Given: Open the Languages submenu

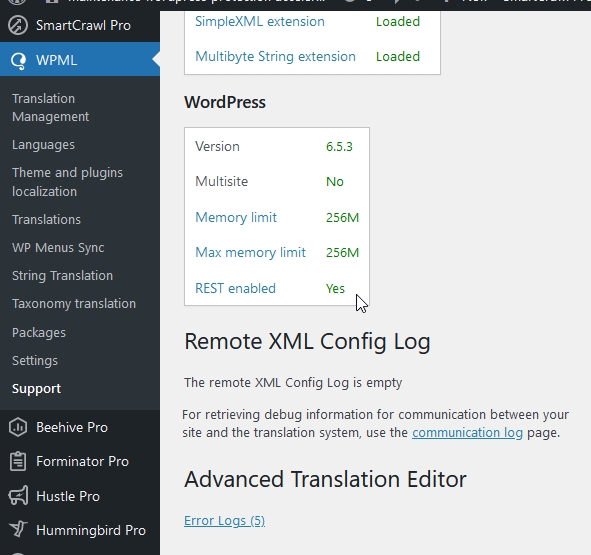Looking at the screenshot, I should 43,145.
